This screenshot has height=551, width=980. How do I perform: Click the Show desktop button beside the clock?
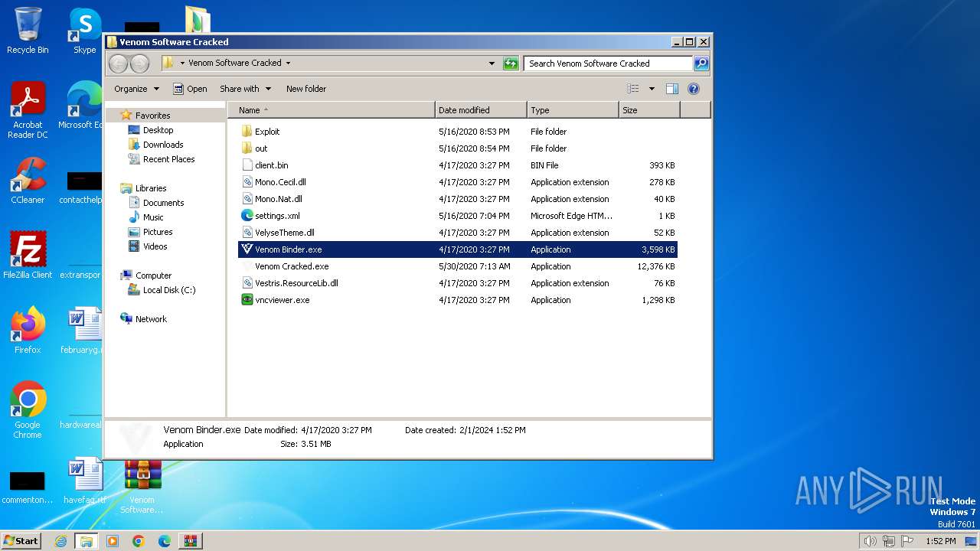click(971, 541)
